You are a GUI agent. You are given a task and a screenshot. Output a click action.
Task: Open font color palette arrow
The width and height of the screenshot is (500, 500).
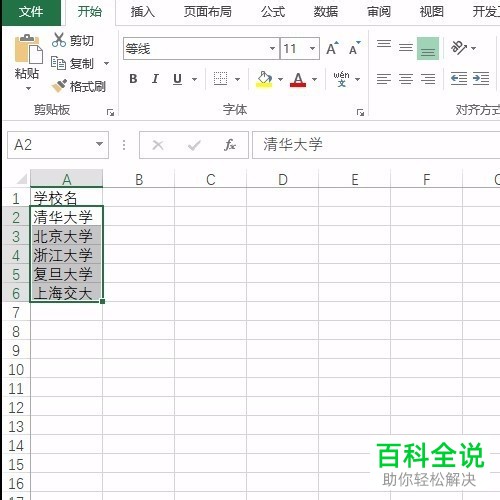click(x=314, y=79)
